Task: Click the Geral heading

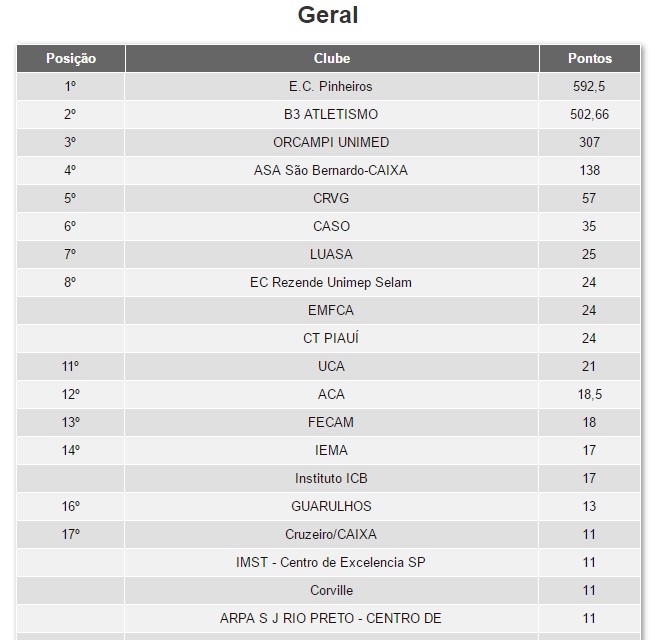Action: click(328, 16)
